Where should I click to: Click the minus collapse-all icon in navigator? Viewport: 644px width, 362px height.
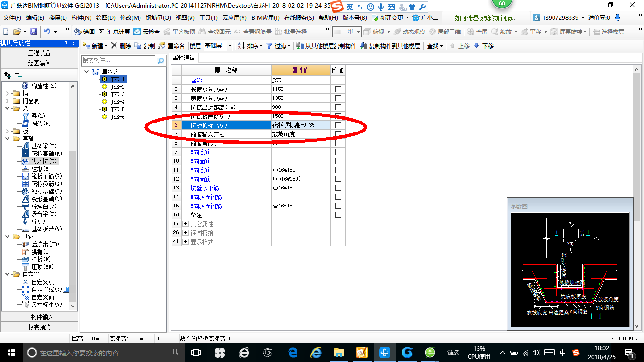pyautogui.click(x=18, y=75)
